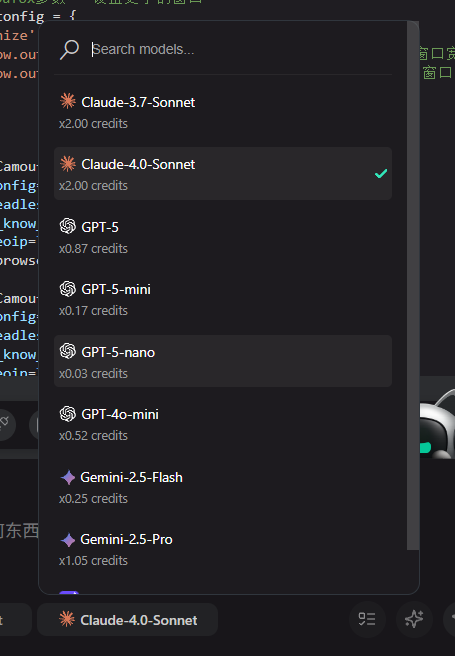Click the checklist icon in bottom toolbar
Screen dimensions: 455x656
(x=367, y=619)
